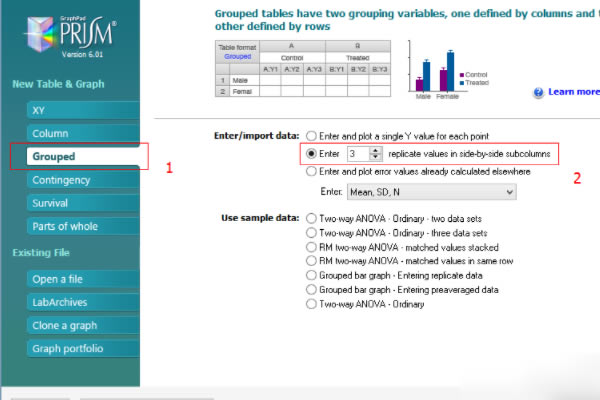Select error values already calculated elsewhere option
The image size is (600, 400).
pyautogui.click(x=311, y=171)
